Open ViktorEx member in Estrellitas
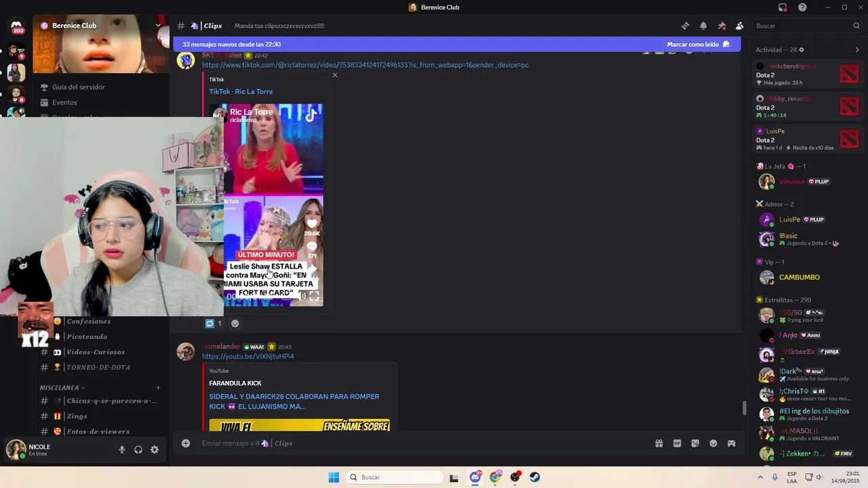The image size is (868, 488). click(808, 354)
